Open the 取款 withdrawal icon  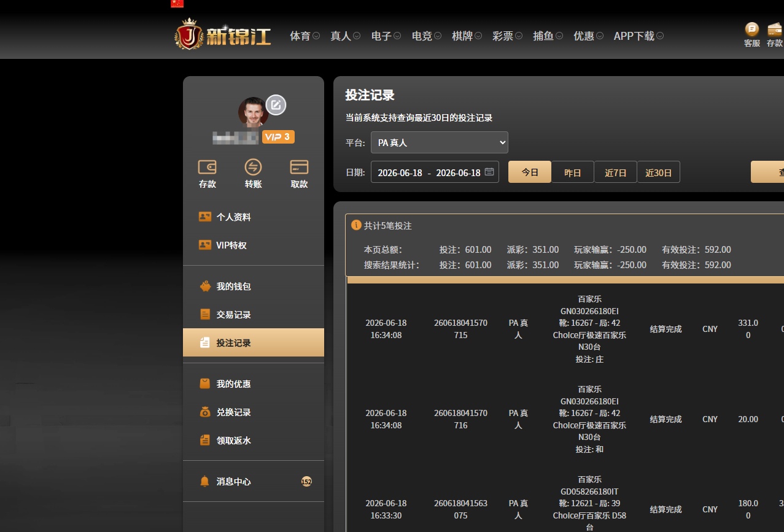point(299,174)
